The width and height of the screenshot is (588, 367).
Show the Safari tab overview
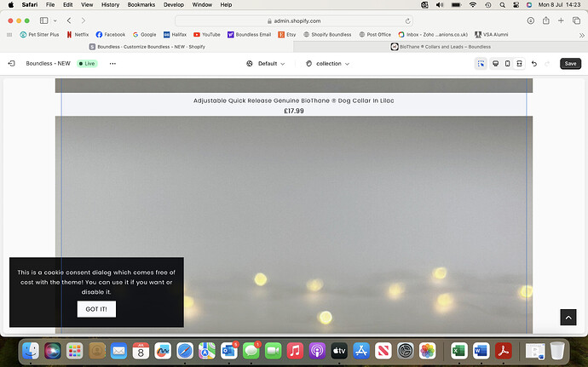coord(576,20)
